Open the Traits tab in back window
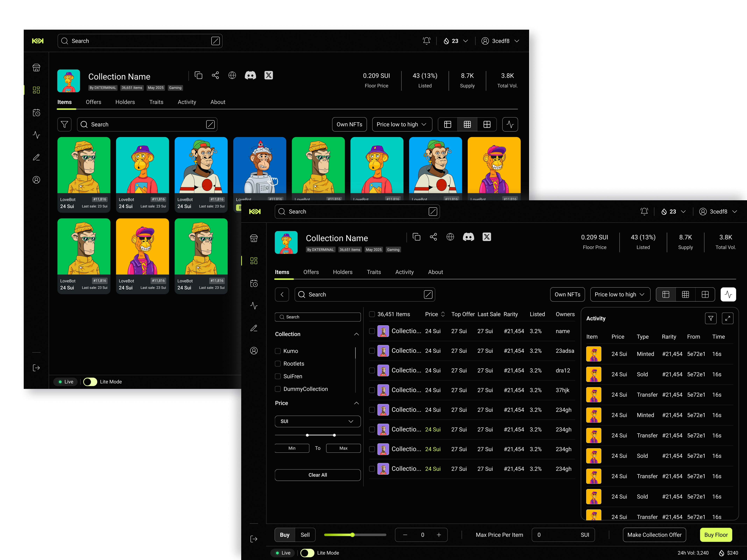The width and height of the screenshot is (747, 560). [x=156, y=102]
